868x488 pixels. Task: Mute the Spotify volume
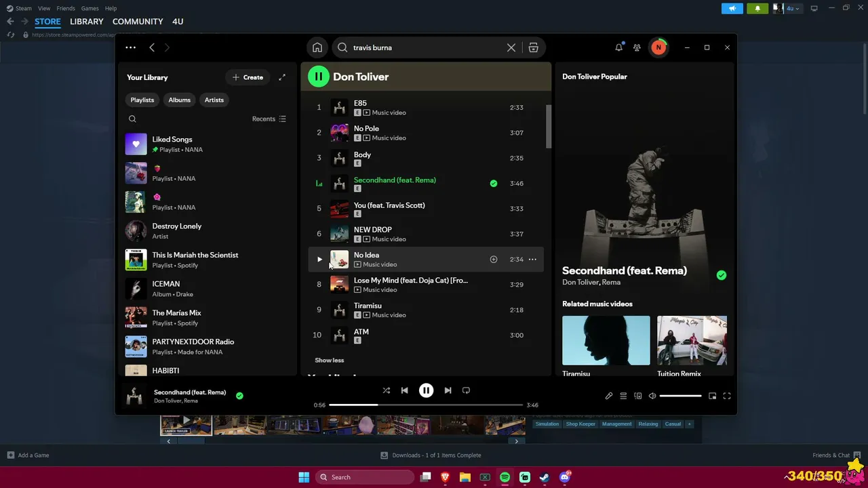652,396
